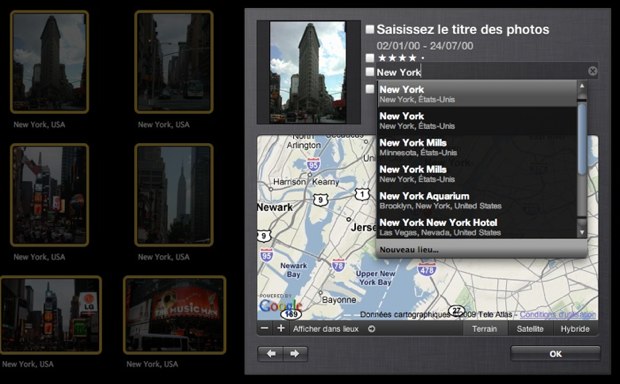
Task: Select Flatiron building thumbnail in photo grid
Action: (49, 62)
